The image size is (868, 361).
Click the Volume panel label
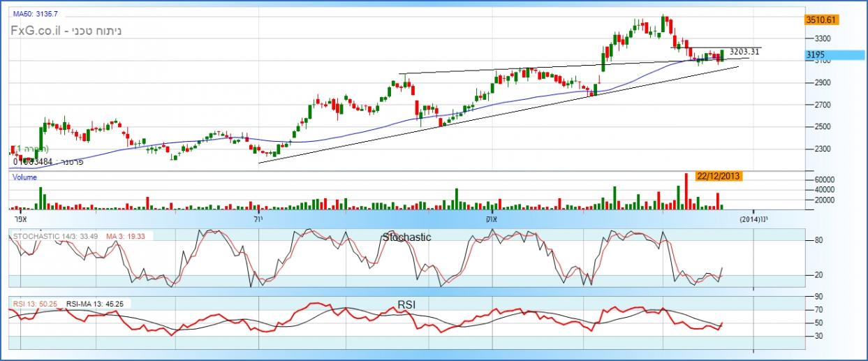(x=25, y=177)
